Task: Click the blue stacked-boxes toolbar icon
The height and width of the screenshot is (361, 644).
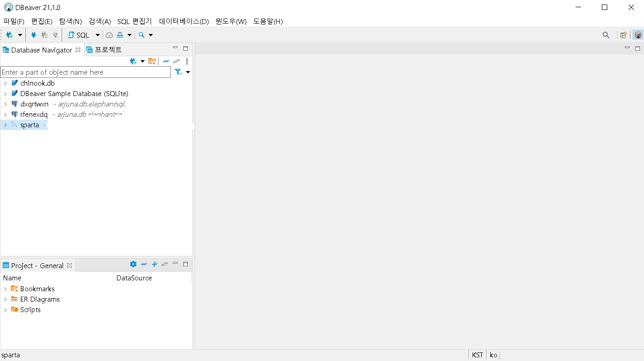Action: tap(120, 35)
